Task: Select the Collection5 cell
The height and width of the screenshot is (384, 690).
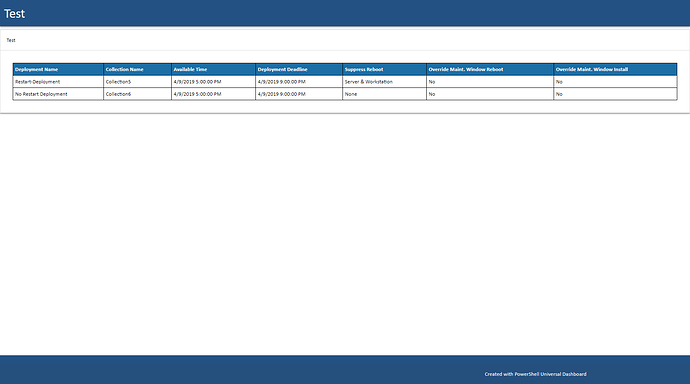Action: coord(137,82)
